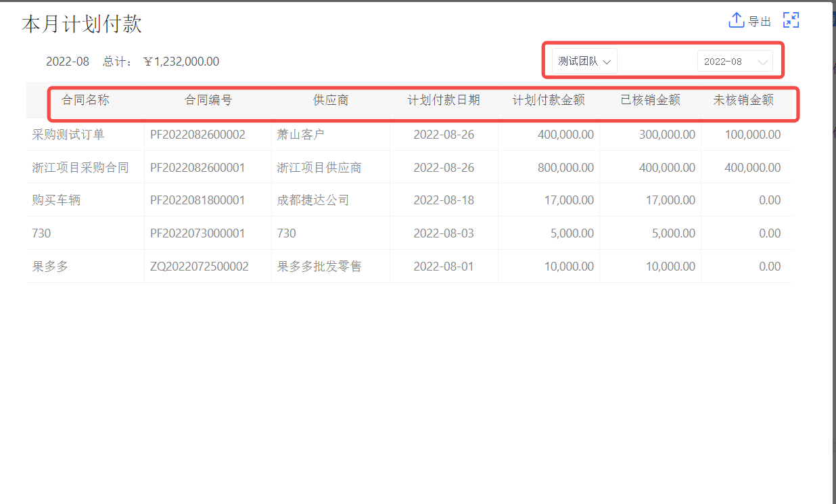Image resolution: width=836 pixels, height=504 pixels.
Task: Click payment date 2022-08-01
Action: tap(444, 267)
